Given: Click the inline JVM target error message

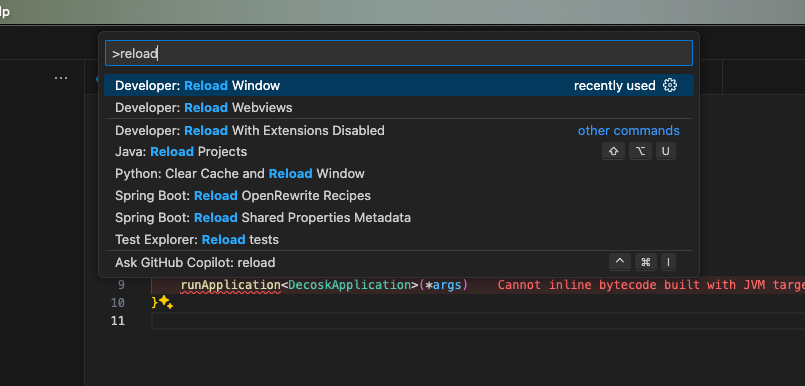Looking at the screenshot, I should coord(651,284).
